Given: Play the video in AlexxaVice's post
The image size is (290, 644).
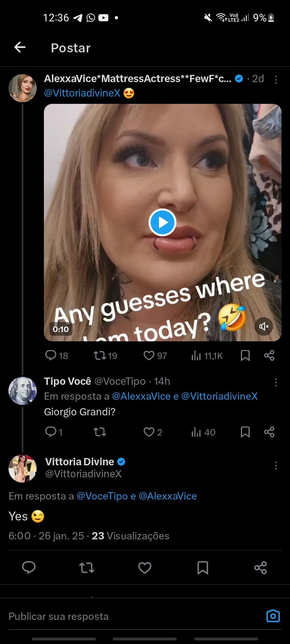Looking at the screenshot, I should [x=162, y=223].
